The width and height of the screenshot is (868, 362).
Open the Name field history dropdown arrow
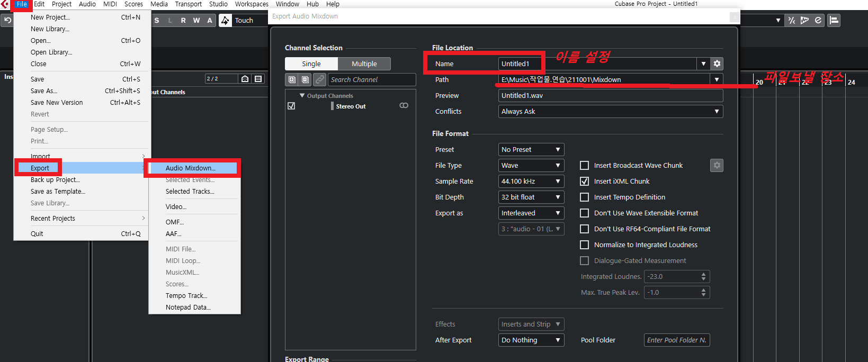[703, 64]
